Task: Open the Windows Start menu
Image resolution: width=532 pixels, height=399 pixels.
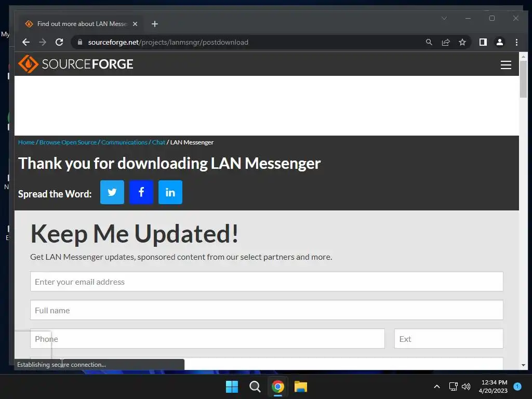Action: (232, 387)
